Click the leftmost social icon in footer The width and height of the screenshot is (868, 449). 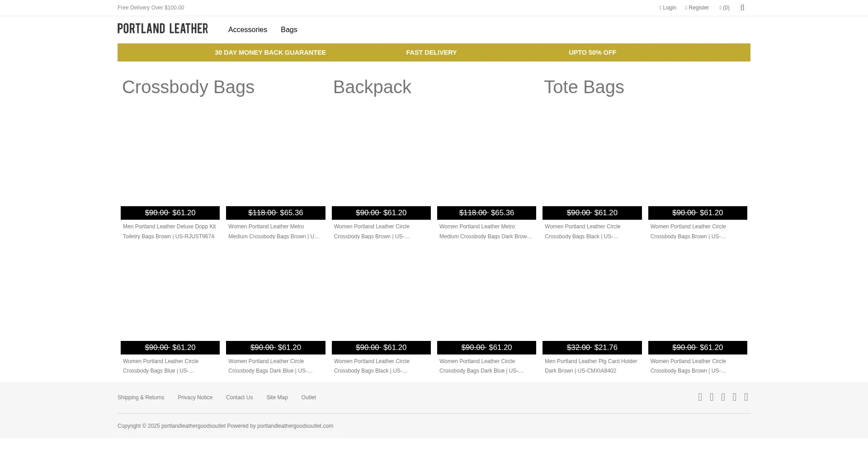(700, 397)
